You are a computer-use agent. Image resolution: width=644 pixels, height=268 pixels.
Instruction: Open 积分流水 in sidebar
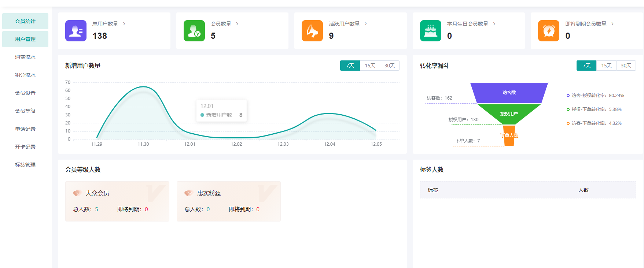(x=25, y=75)
